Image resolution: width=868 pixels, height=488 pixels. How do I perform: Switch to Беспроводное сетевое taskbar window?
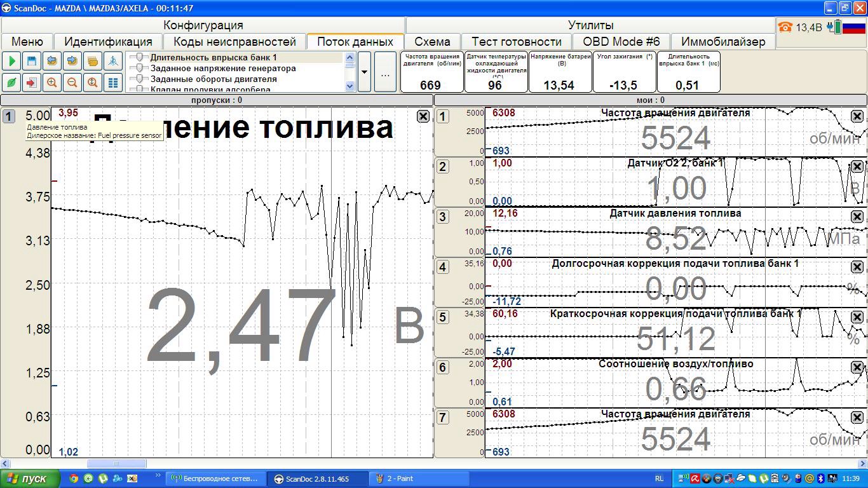(216, 478)
